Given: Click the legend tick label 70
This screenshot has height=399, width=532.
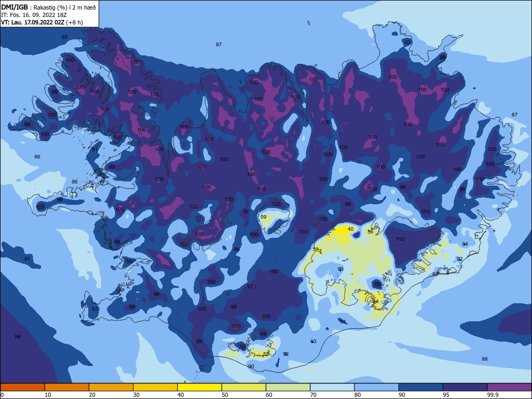Looking at the screenshot, I should tap(313, 395).
